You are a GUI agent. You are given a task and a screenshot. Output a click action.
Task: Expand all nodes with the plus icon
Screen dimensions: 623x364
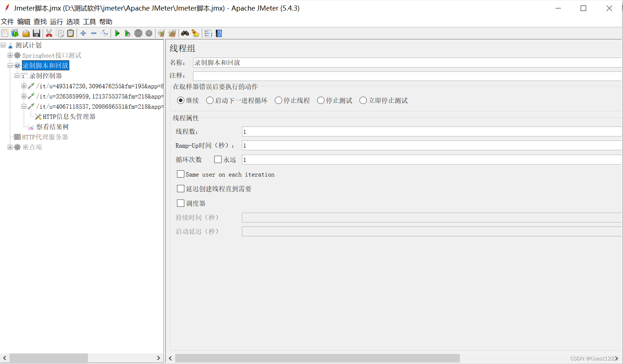(x=83, y=34)
